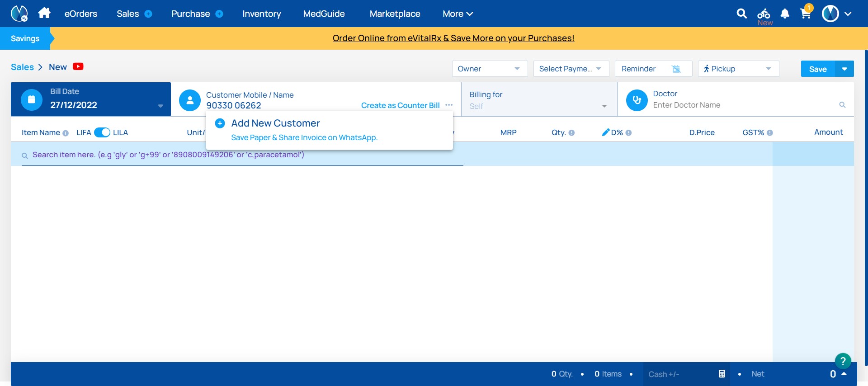
Task: Open the Marketplace menu
Action: pos(395,14)
